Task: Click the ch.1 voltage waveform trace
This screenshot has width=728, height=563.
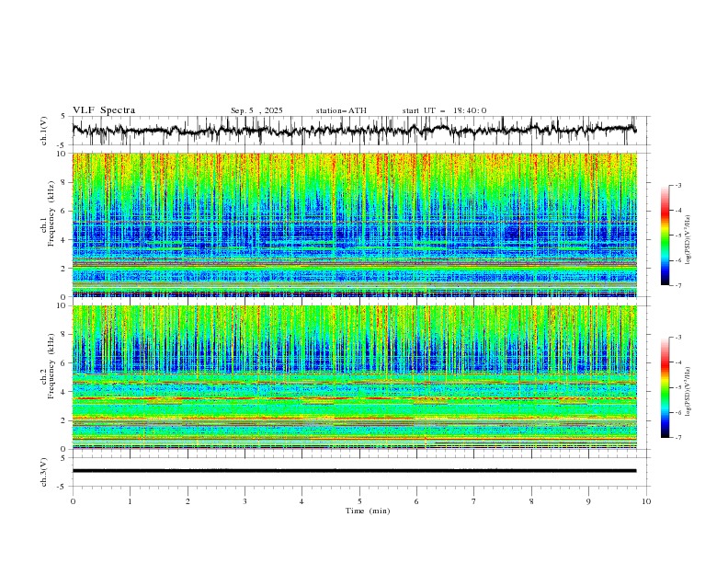Action: point(354,130)
